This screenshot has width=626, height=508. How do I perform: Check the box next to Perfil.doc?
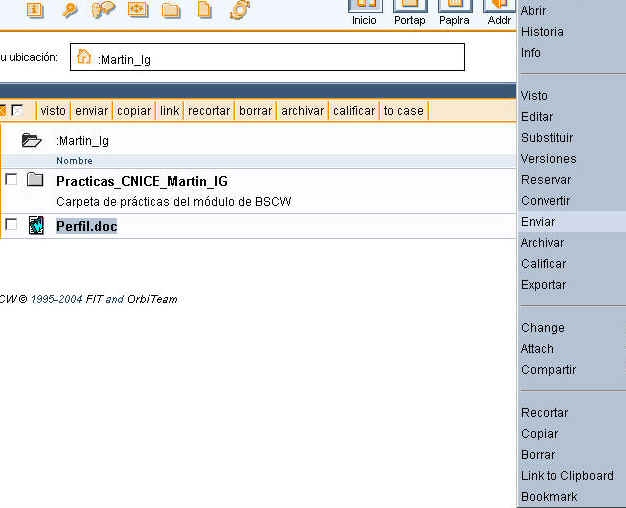11,225
